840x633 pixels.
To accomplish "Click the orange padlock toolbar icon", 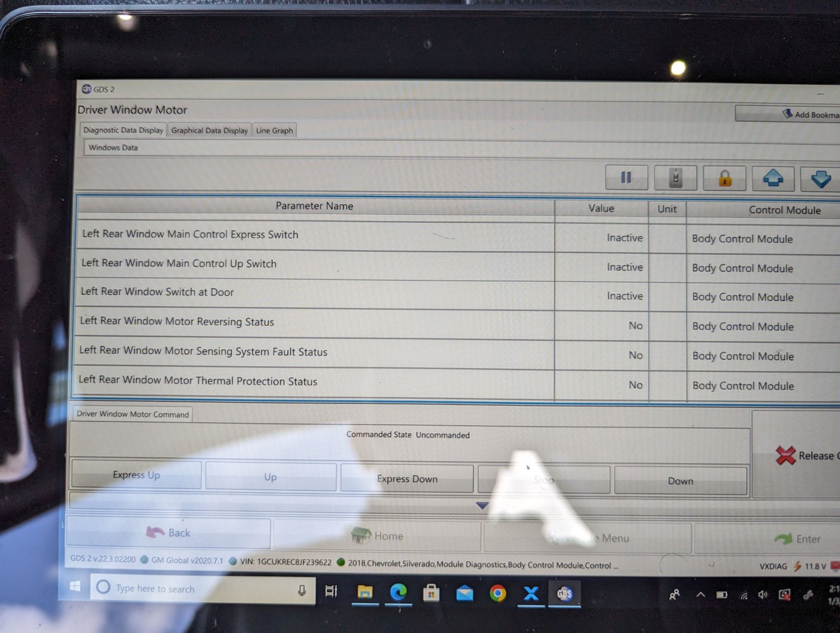I will click(724, 179).
